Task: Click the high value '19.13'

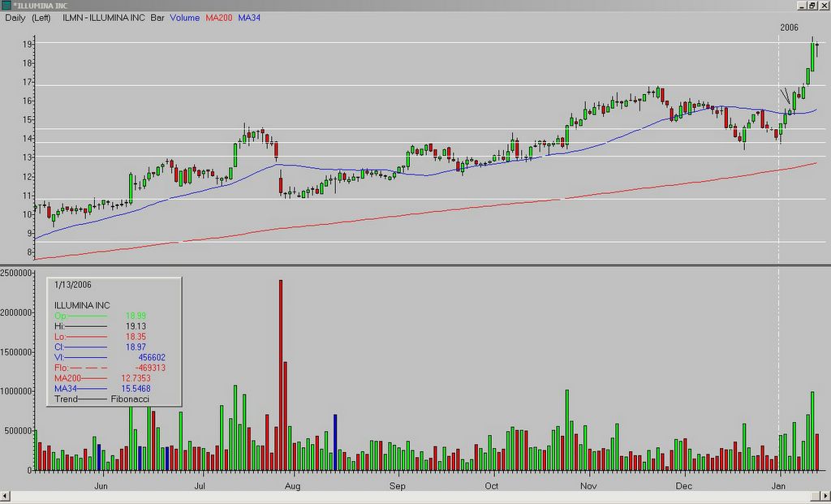Action: click(x=136, y=327)
